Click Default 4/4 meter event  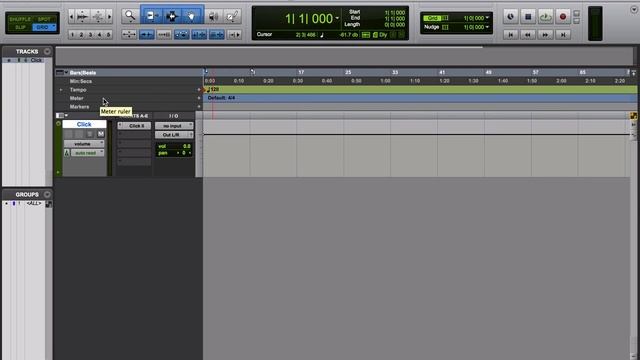coord(221,98)
